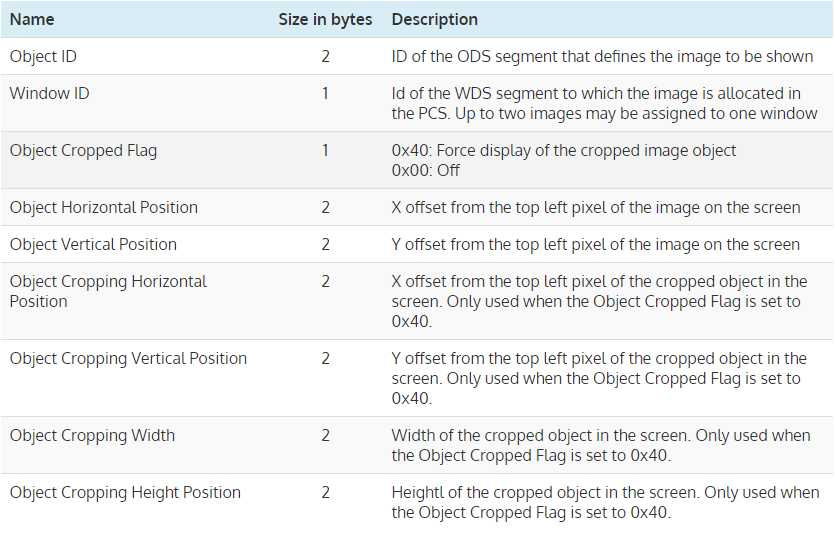Viewport: 835px width, 547px height.
Task: Click the 0x40 Force display description
Action: 563,151
